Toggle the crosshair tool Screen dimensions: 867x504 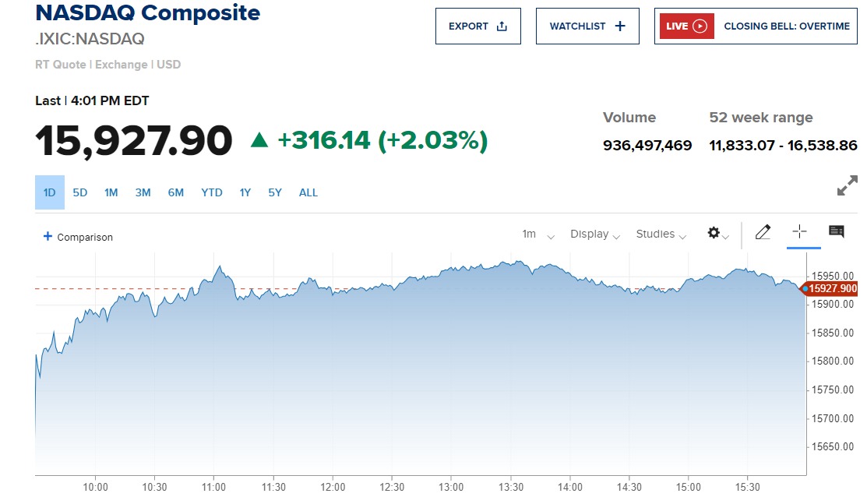point(800,232)
